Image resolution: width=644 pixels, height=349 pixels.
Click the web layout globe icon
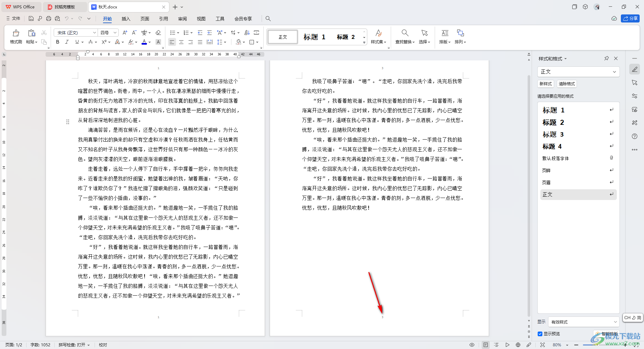(518, 345)
